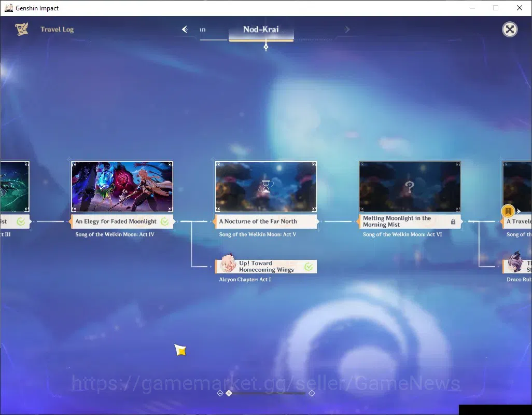Click the completed checkmark on An Elegy for Faded Moonlight
The height and width of the screenshot is (415, 532).
(164, 222)
